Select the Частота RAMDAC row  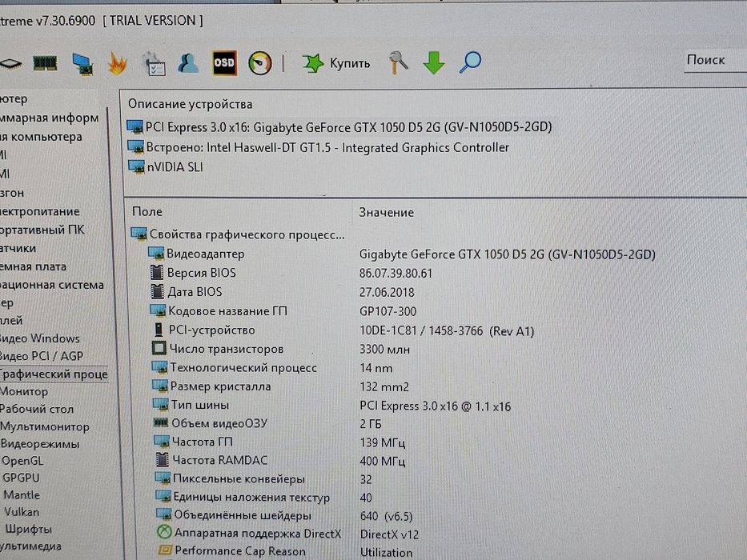click(x=280, y=461)
